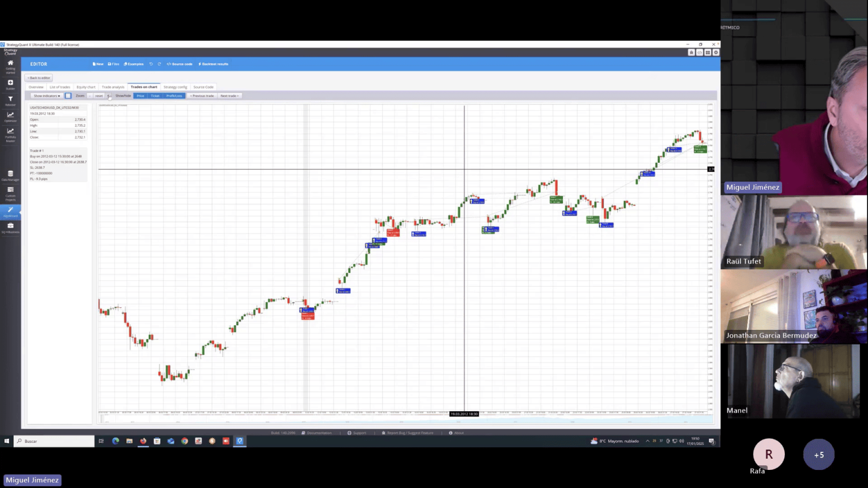Click the Back to editor button
Screen dimensions: 868x488
click(38, 78)
